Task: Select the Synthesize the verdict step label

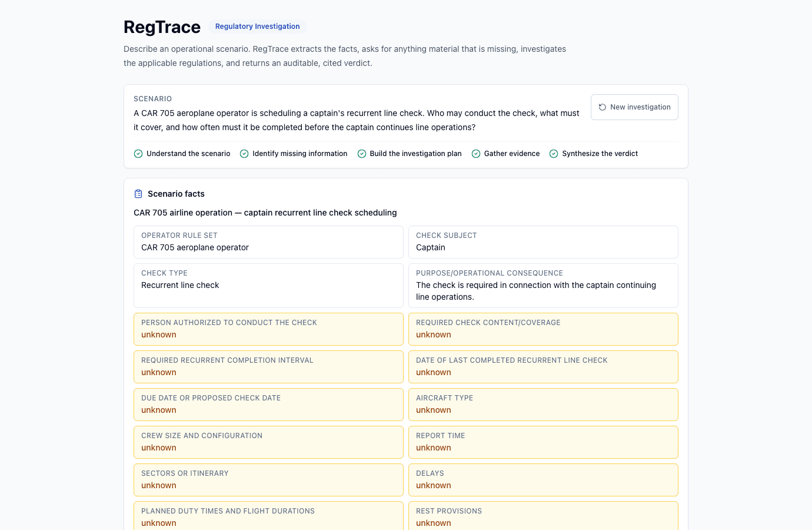Action: pos(600,154)
